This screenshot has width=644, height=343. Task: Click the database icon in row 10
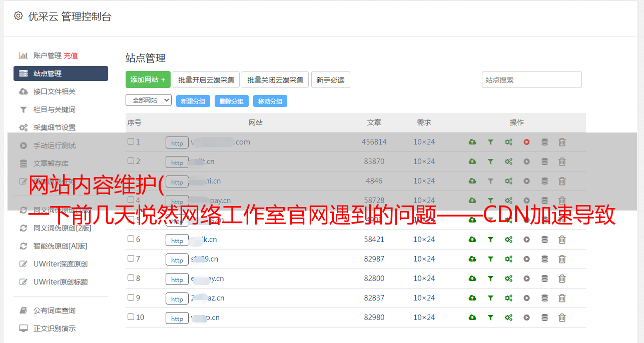(544, 317)
